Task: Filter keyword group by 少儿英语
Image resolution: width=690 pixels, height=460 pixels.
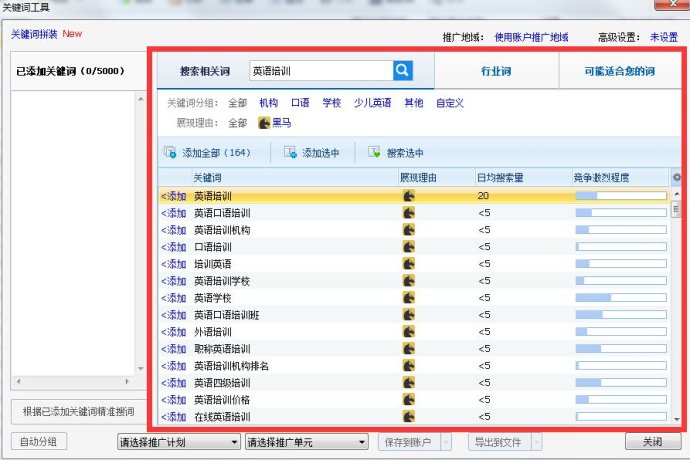Action: coord(373,103)
